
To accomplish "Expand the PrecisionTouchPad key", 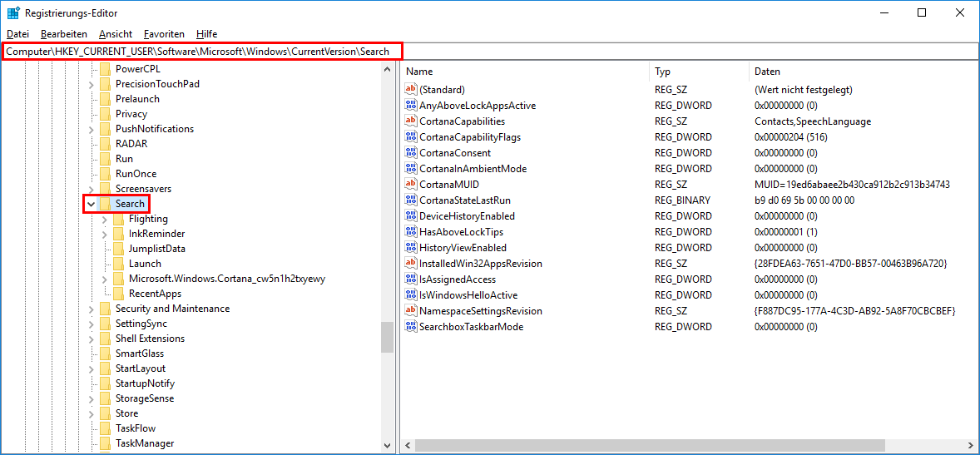I will pos(92,84).
